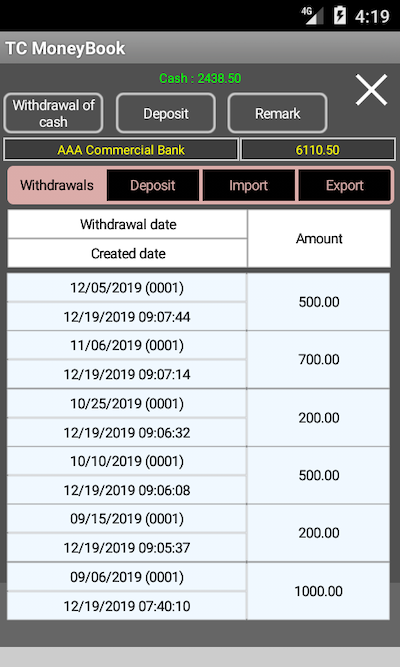Tap the Cash : 2438.50 label
The width and height of the screenshot is (400, 667).
coord(200,78)
